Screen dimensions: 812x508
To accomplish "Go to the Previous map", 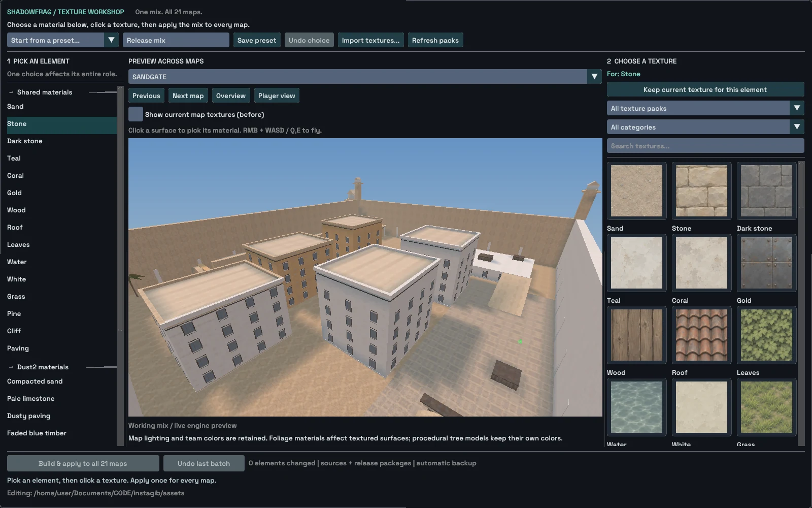I will click(146, 96).
